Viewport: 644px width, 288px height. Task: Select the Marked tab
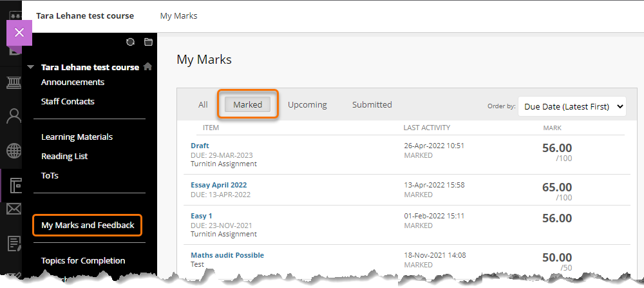pyautogui.click(x=248, y=105)
